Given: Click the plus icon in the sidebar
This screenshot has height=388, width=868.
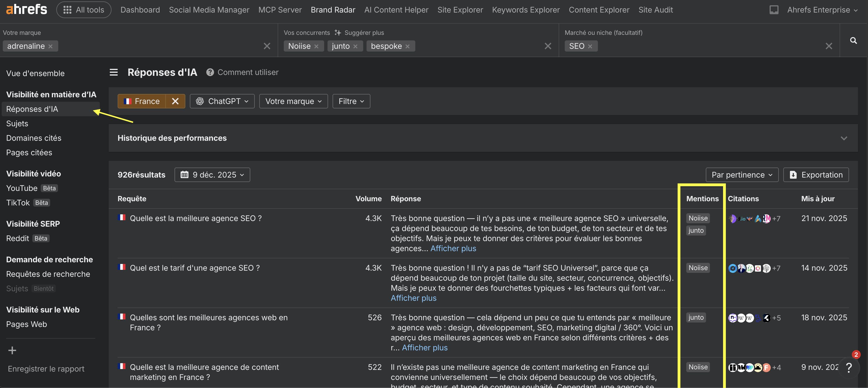Looking at the screenshot, I should coord(12,351).
